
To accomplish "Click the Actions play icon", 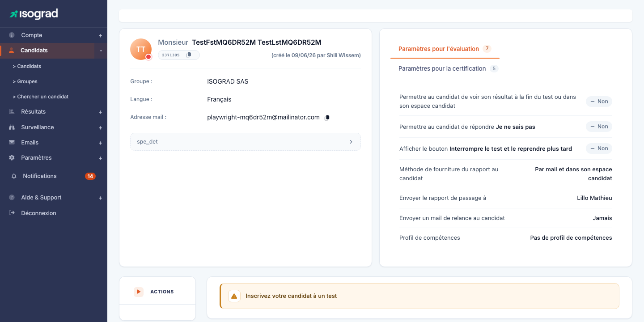I will coord(139,292).
